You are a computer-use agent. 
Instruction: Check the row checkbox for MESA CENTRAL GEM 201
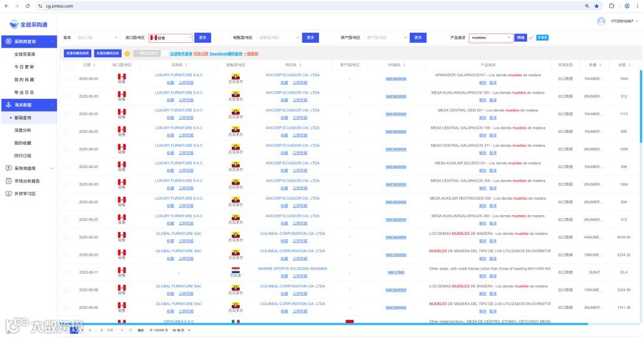[x=67, y=114]
